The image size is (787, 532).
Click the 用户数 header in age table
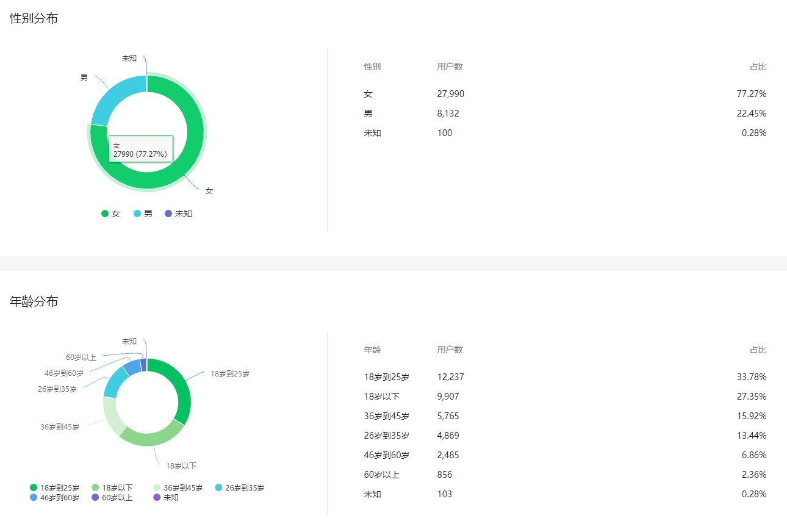450,350
